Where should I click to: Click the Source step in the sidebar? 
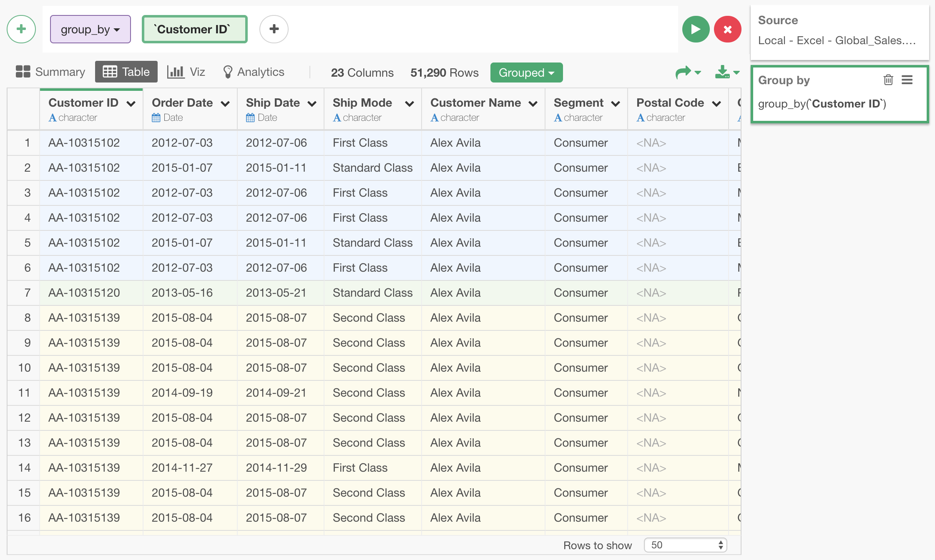839,31
